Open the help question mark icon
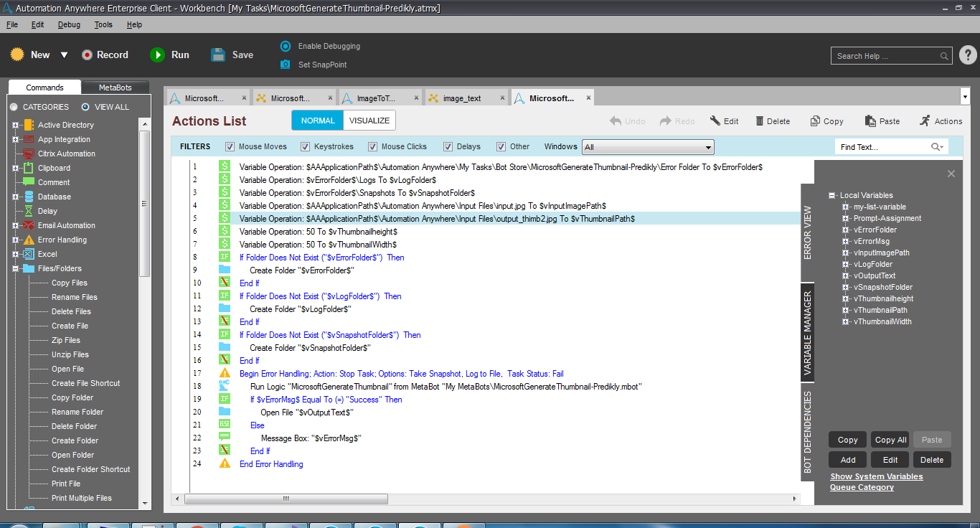The image size is (980, 528). (x=967, y=55)
